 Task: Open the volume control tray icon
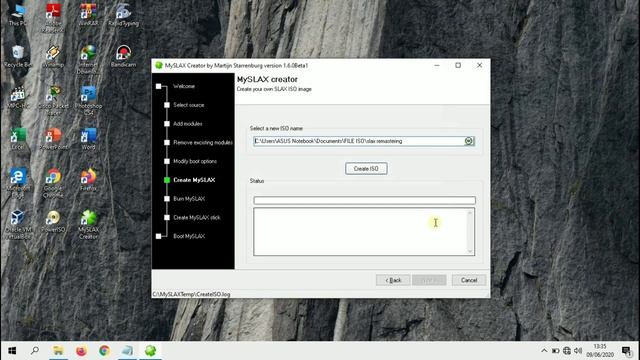coord(578,351)
